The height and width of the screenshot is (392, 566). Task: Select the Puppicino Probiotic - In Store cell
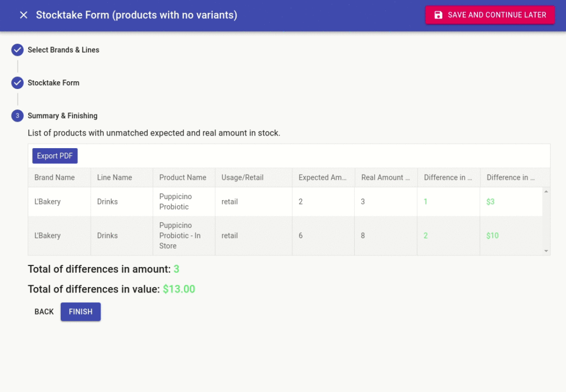pyautogui.click(x=184, y=236)
